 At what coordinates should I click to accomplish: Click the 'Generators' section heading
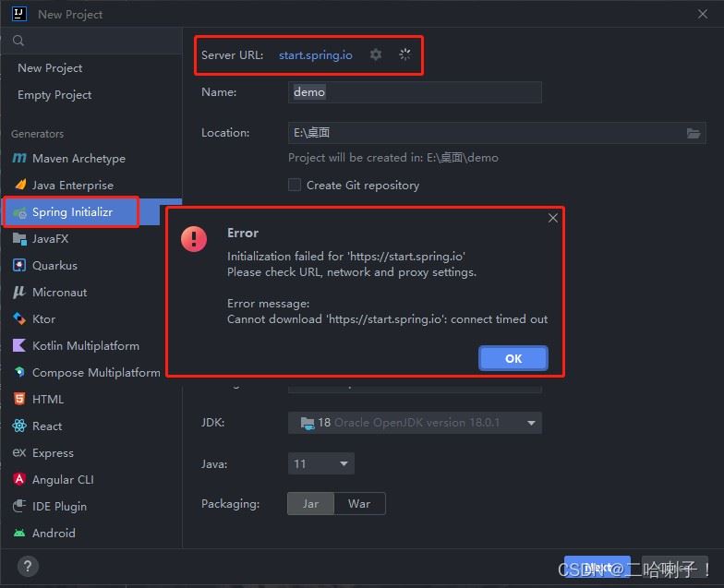pos(37,134)
